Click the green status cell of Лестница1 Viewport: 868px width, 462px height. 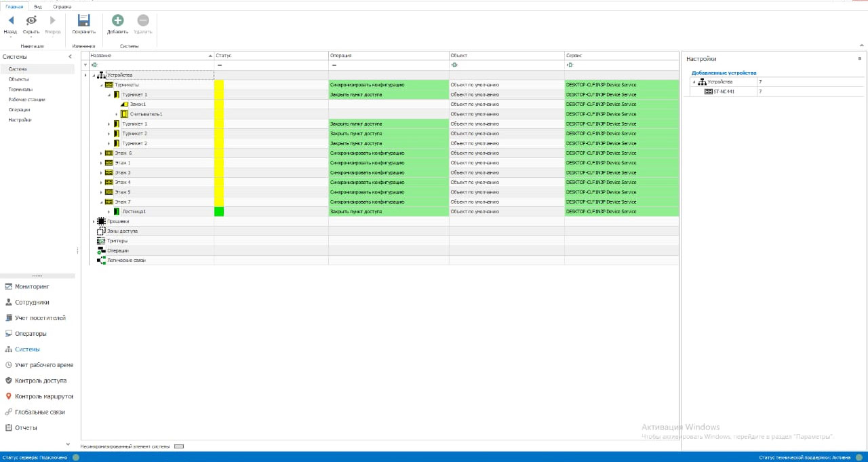pos(219,212)
